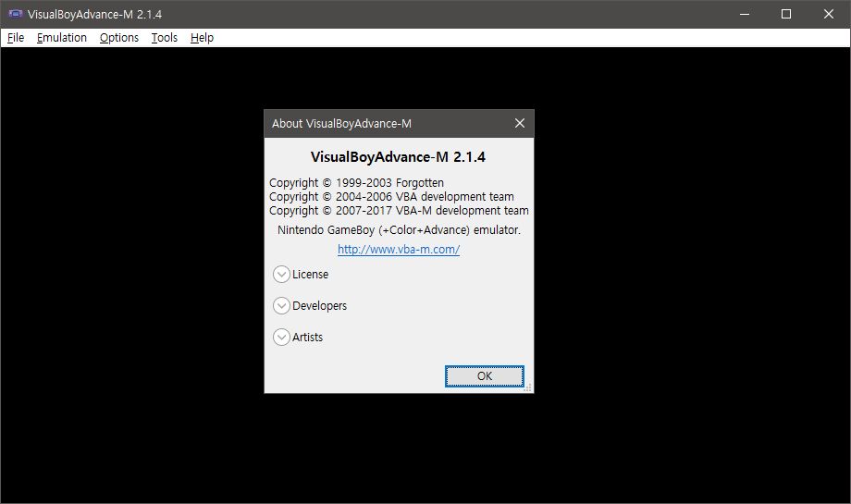Click the OK button in About dialog
Image resolution: width=851 pixels, height=504 pixels.
(485, 376)
